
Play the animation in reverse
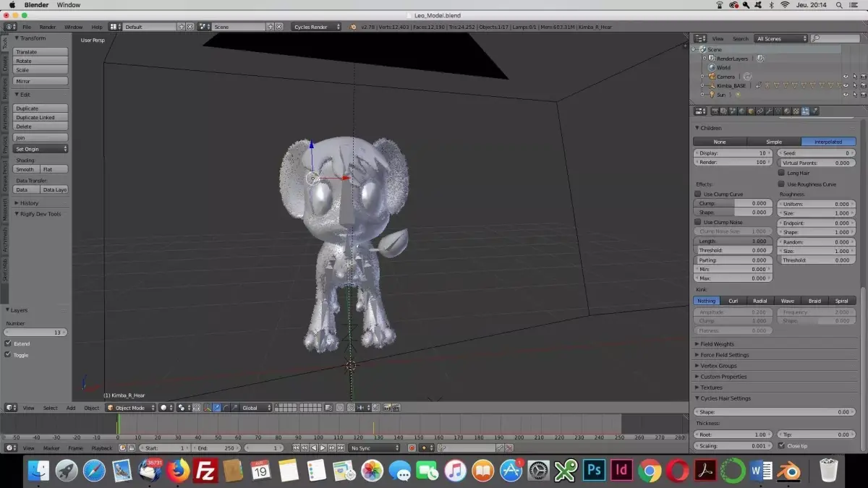pyautogui.click(x=315, y=448)
